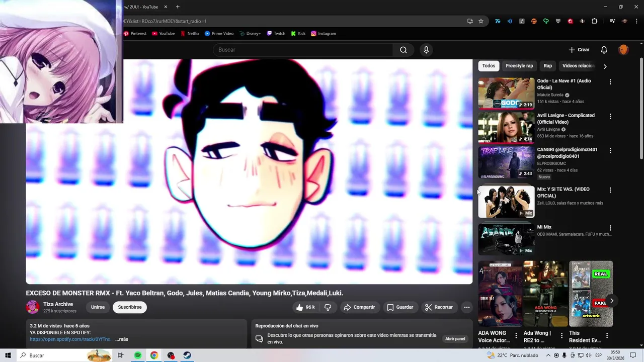644x362 pixels.
Task: Select the Rap filter chip
Action: 547,66
